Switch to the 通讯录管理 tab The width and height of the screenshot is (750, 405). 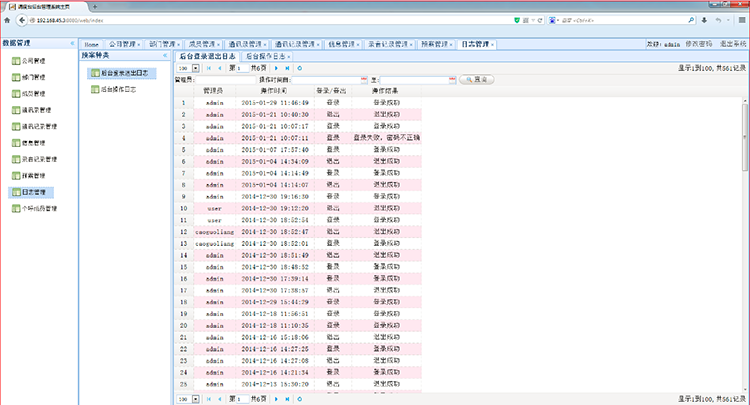(x=245, y=44)
